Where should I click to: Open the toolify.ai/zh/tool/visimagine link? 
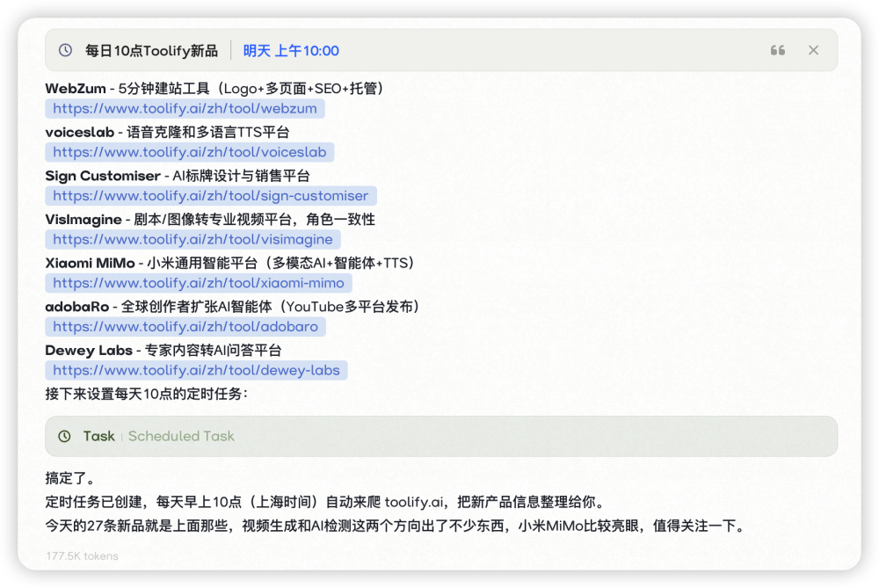(193, 239)
